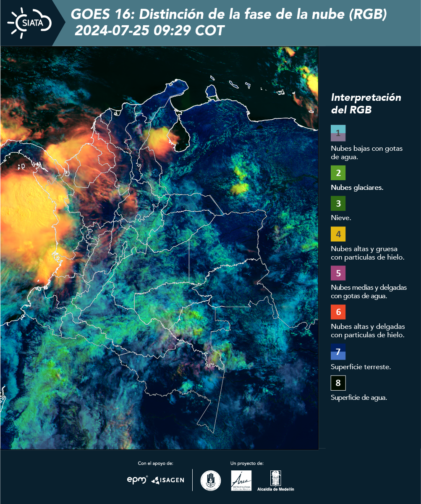Screen dimensions: 421x504
Task: Select dark green legend swatch number 3
Action: coord(338,204)
